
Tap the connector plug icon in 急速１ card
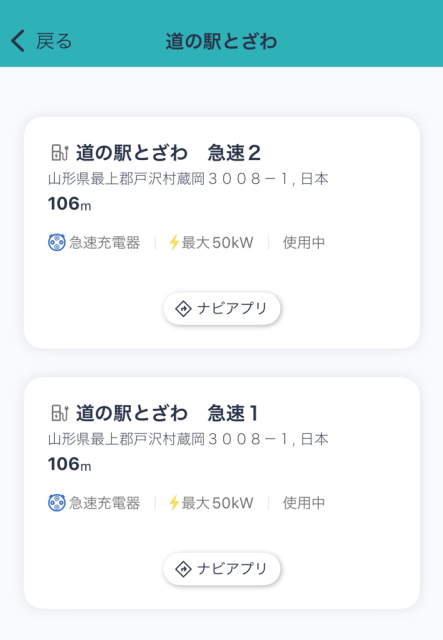56,503
